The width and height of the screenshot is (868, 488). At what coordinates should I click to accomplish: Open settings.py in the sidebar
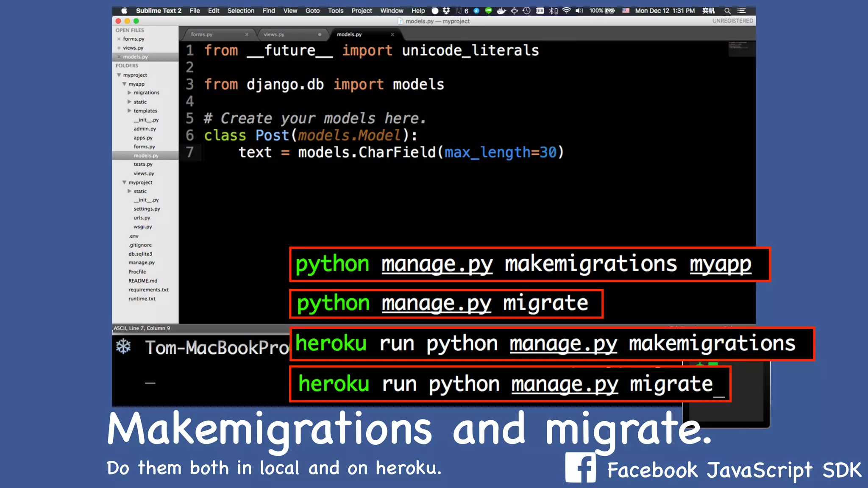pyautogui.click(x=147, y=209)
